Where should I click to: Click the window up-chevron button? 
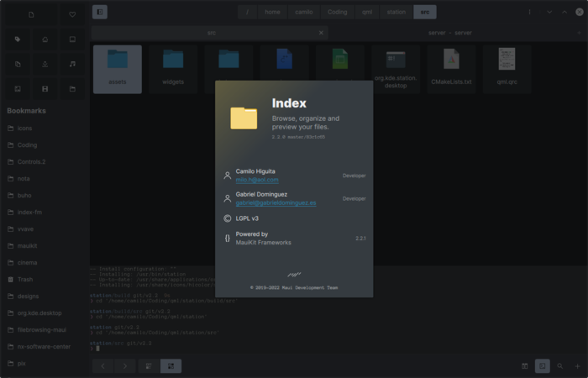click(564, 12)
